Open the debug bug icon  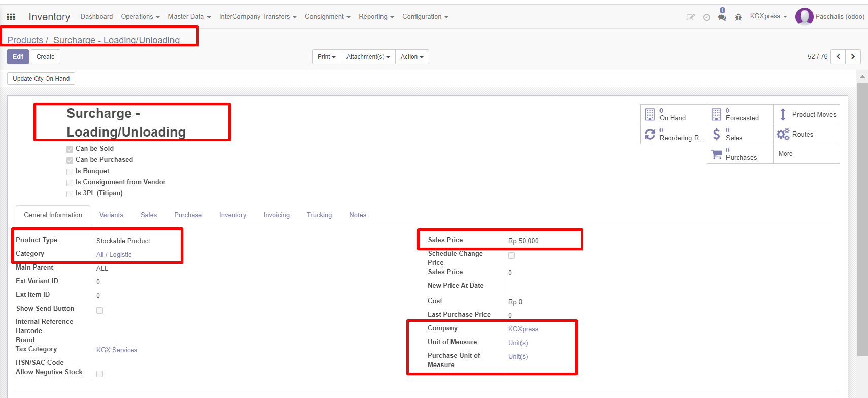point(738,17)
